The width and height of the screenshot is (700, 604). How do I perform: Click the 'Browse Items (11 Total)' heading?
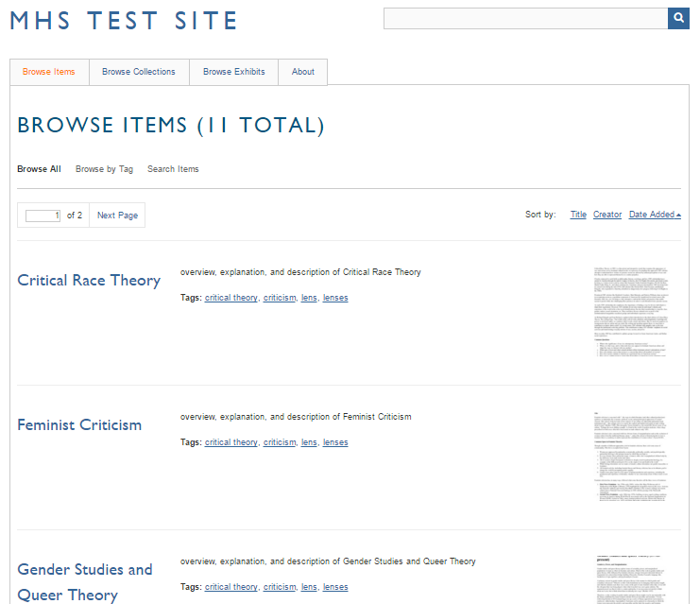pos(171,126)
